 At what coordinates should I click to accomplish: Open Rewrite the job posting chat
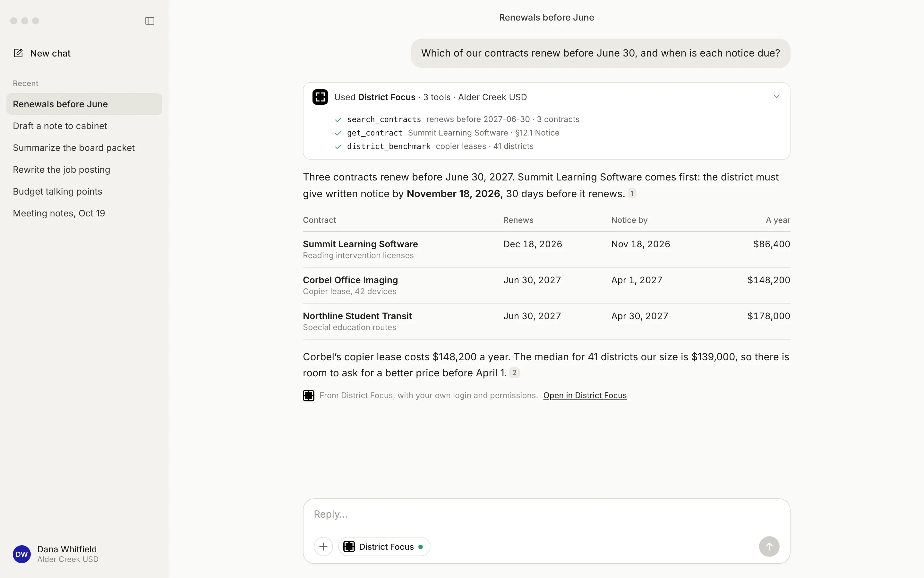click(x=84, y=169)
